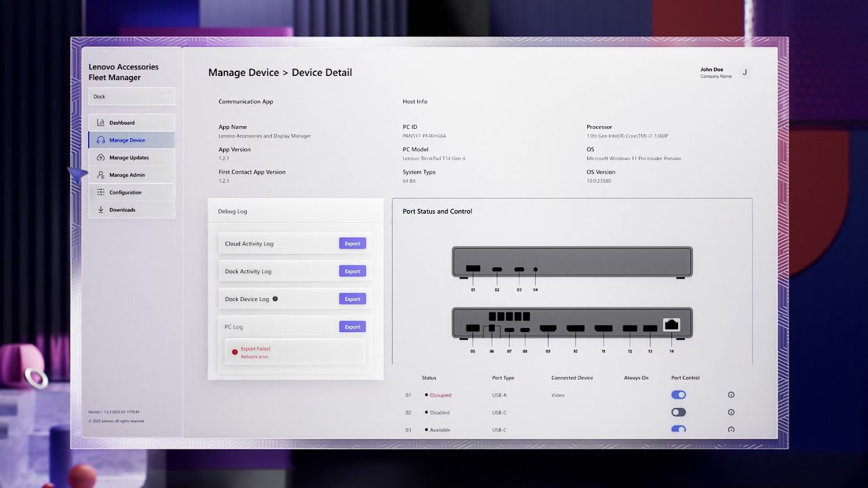Export the PC Log

[x=353, y=327]
